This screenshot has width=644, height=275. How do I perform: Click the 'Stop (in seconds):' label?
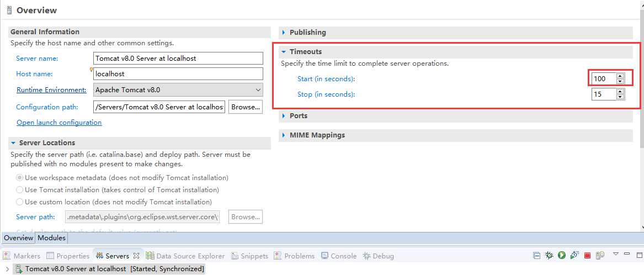(326, 94)
